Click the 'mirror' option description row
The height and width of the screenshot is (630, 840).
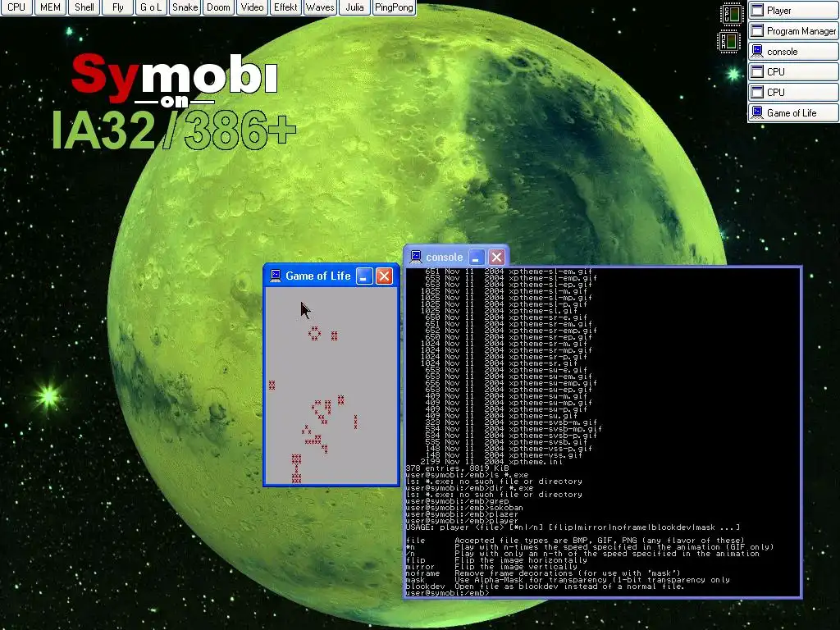pos(492,567)
